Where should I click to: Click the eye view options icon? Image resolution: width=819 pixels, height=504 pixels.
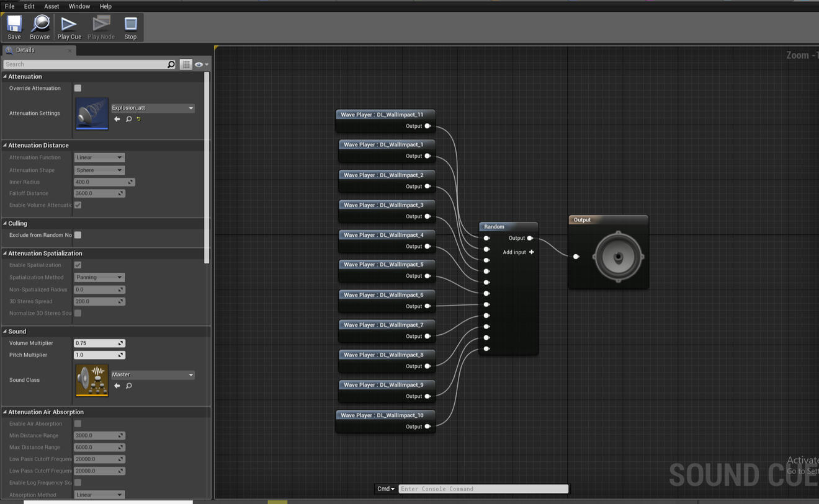coord(199,64)
